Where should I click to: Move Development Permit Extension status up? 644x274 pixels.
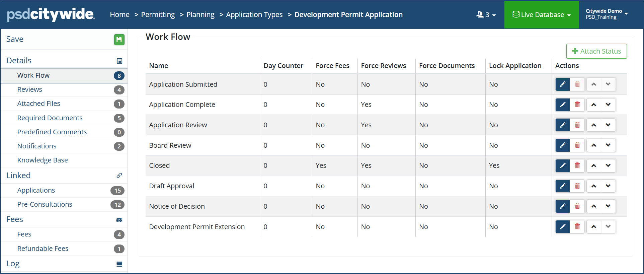[593, 227]
